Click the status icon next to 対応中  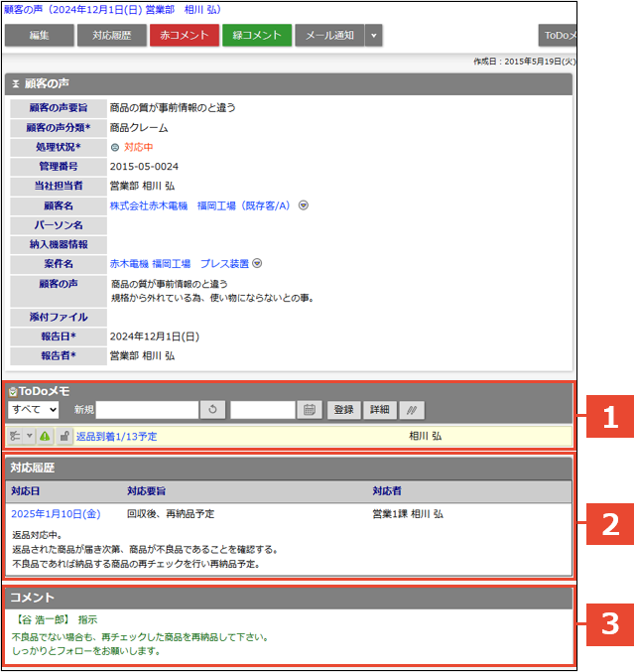[x=115, y=148]
